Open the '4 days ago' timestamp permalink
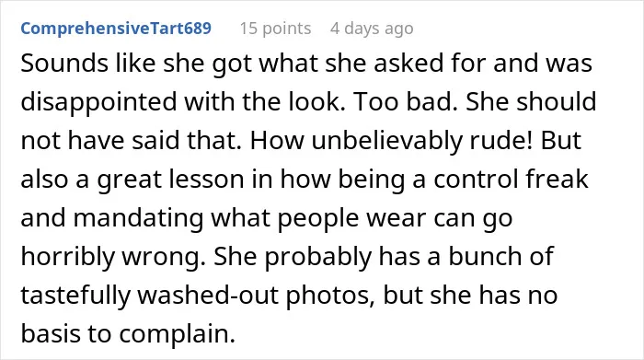Viewport: 644px width, 360px height. point(372,29)
